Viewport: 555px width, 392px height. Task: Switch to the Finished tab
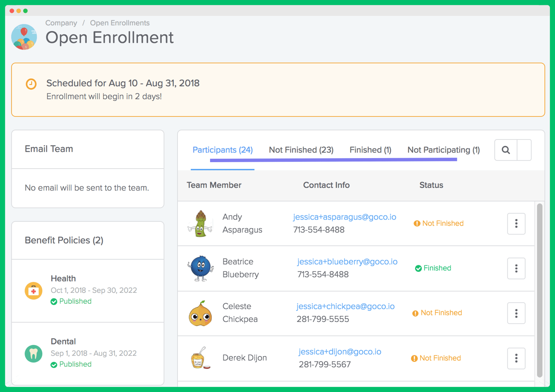[x=370, y=150]
